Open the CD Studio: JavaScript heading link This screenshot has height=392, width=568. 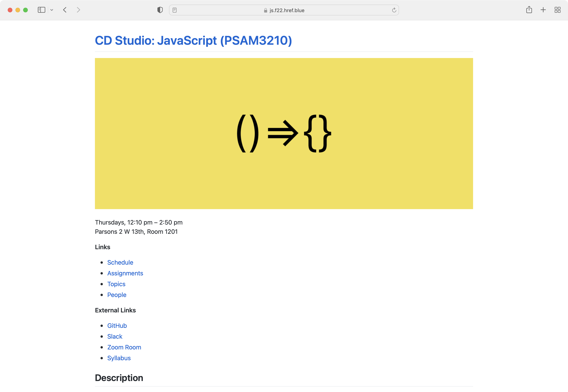[193, 40]
